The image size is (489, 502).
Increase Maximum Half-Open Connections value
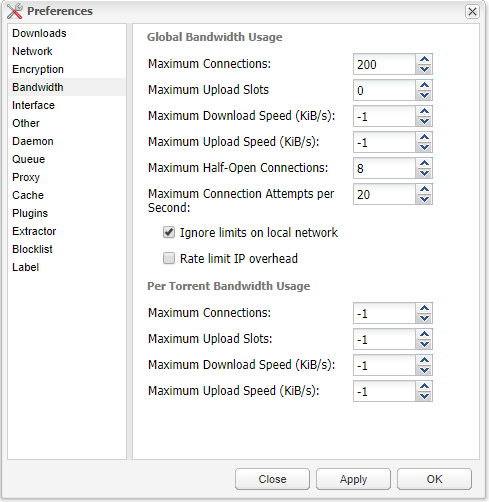click(424, 163)
